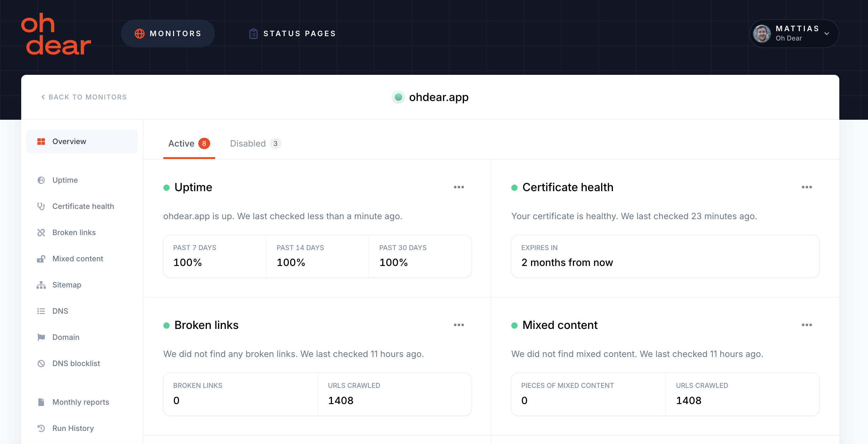Click the green dot beside Uptime heading

(x=166, y=188)
